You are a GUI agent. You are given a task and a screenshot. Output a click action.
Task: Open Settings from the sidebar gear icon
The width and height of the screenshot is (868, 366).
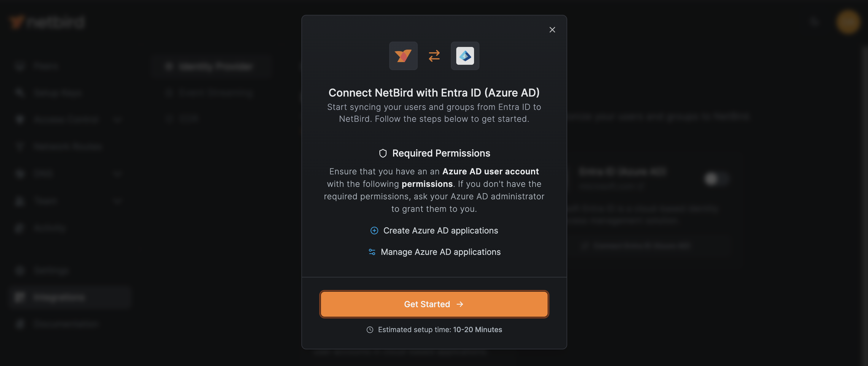(x=20, y=270)
